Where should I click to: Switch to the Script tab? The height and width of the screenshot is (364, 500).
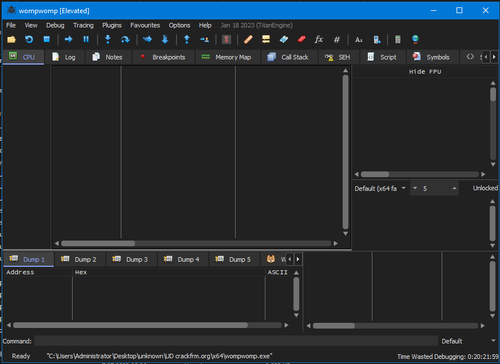click(x=383, y=57)
